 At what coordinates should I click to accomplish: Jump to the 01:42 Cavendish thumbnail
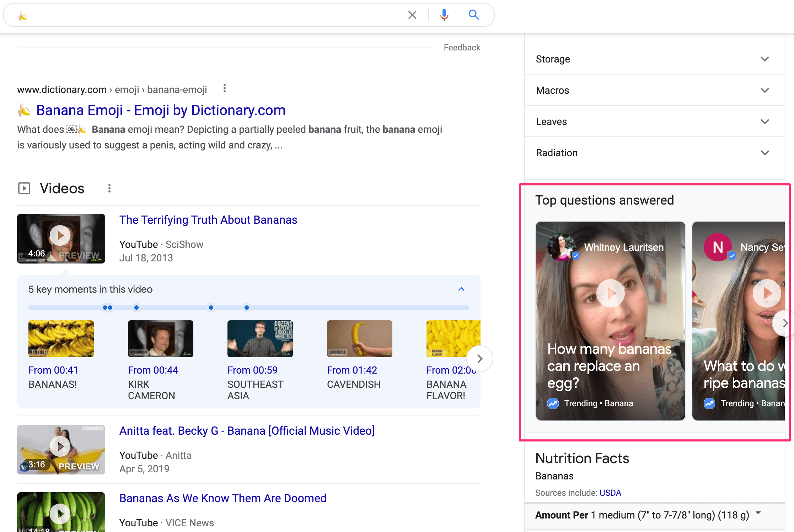tap(360, 339)
